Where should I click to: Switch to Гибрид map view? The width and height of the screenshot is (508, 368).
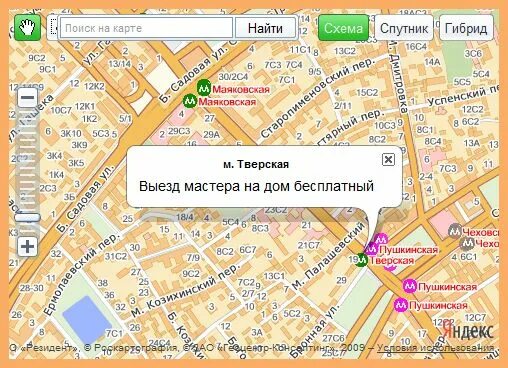click(466, 28)
